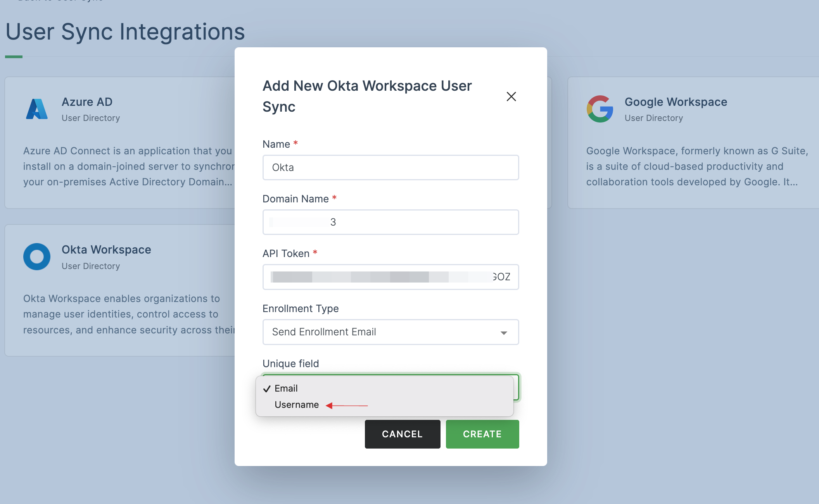Choose Username from the Unique field list

[x=384, y=405]
